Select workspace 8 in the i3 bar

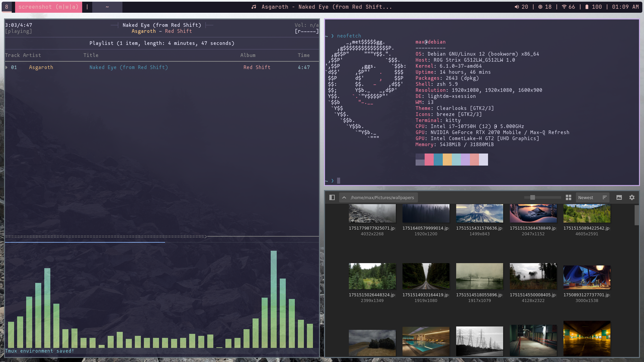(7, 7)
